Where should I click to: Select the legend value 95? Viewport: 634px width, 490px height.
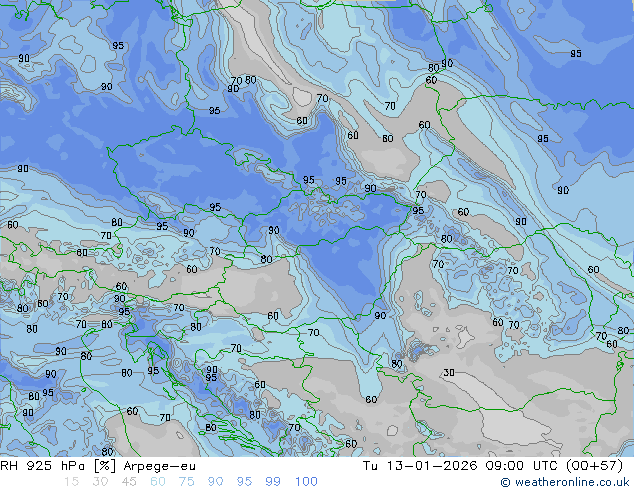click(244, 482)
